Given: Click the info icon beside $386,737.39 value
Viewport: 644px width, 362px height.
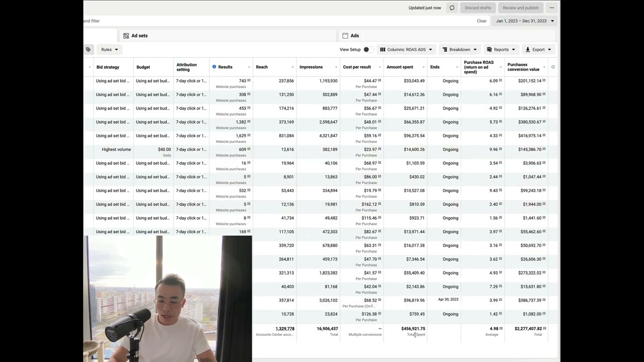Looking at the screenshot, I should point(544,300).
